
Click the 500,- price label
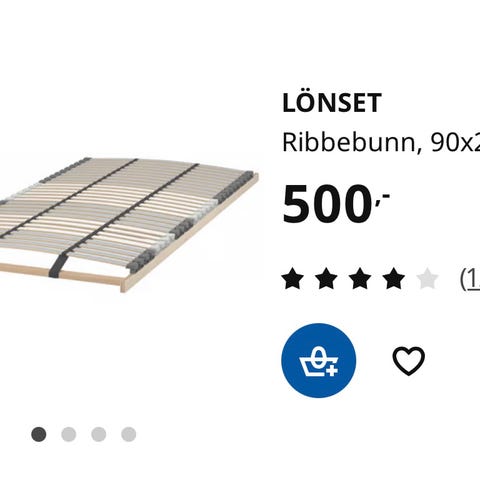pos(336,204)
